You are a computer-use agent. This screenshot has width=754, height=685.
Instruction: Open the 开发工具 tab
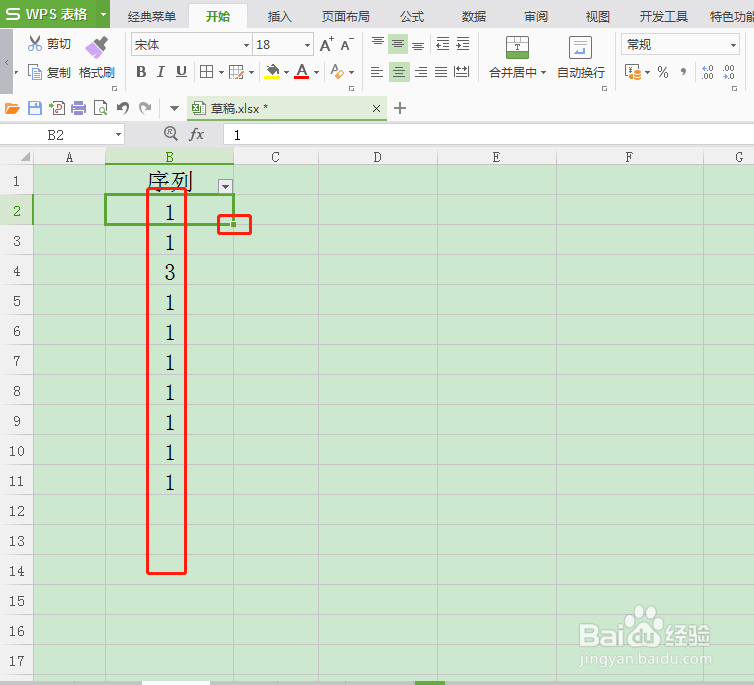tap(664, 16)
